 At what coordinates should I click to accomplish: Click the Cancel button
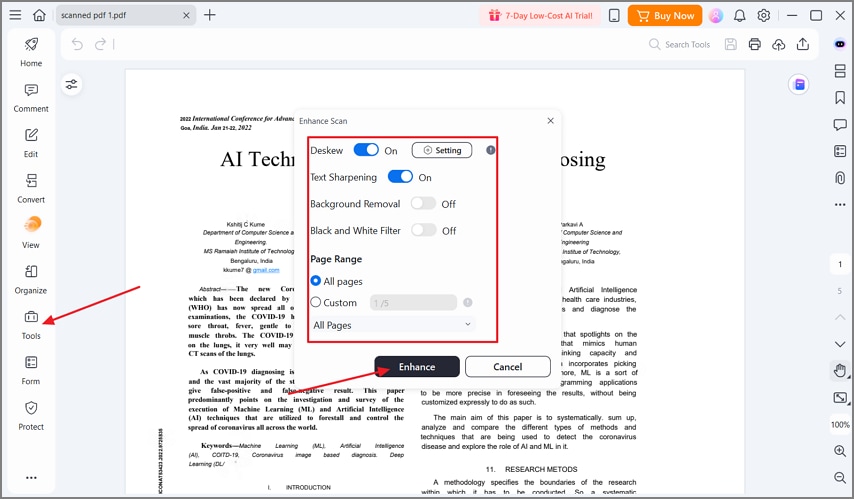point(508,367)
